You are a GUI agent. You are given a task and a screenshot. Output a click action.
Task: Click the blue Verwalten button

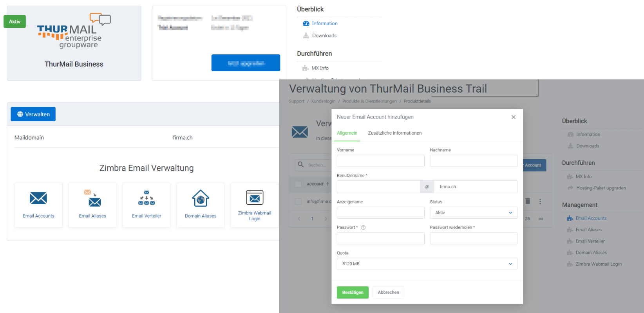coord(33,114)
